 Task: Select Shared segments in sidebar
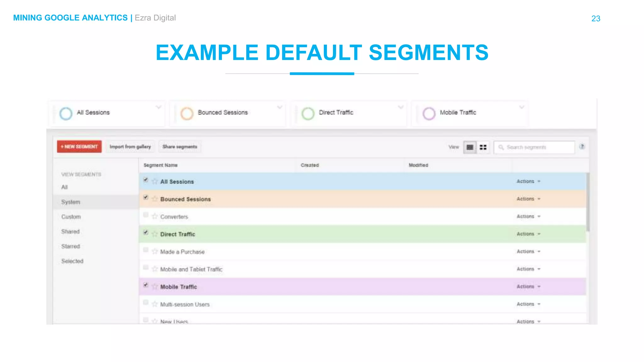pyautogui.click(x=70, y=232)
